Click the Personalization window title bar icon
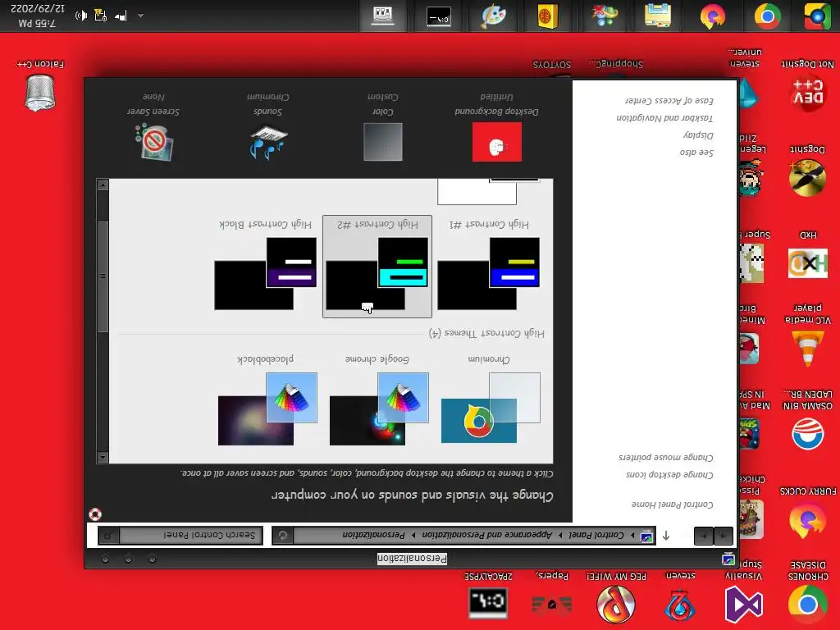The width and height of the screenshot is (840, 630). (728, 559)
